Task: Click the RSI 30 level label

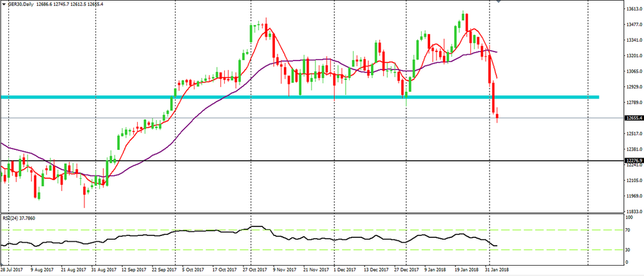Action: point(628,250)
